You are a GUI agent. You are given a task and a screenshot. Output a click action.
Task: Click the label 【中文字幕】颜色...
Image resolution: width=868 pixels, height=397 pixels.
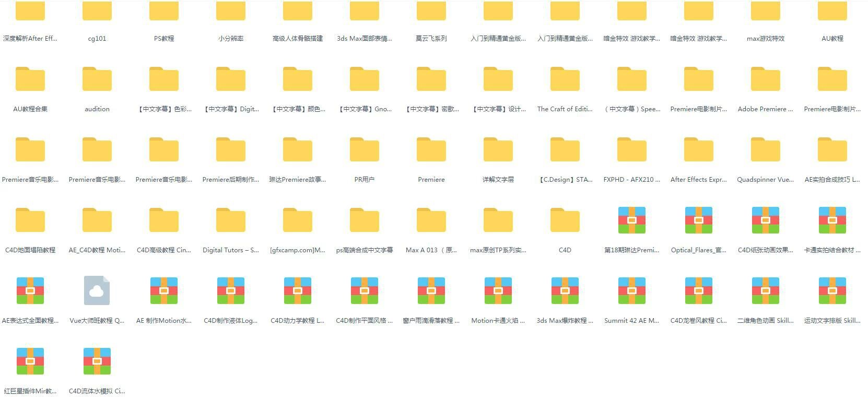pos(298,109)
